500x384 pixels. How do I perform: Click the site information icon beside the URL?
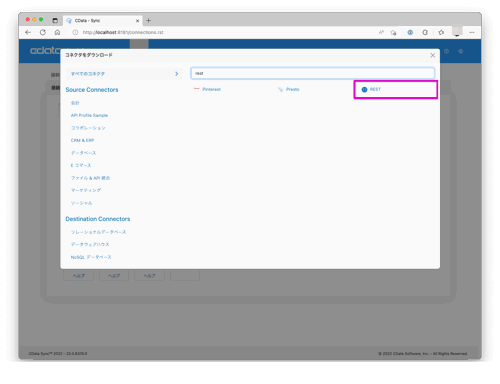pos(75,32)
